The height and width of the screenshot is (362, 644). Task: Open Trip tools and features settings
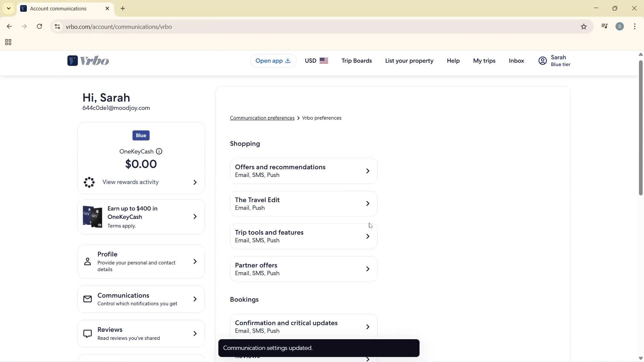[304, 236]
